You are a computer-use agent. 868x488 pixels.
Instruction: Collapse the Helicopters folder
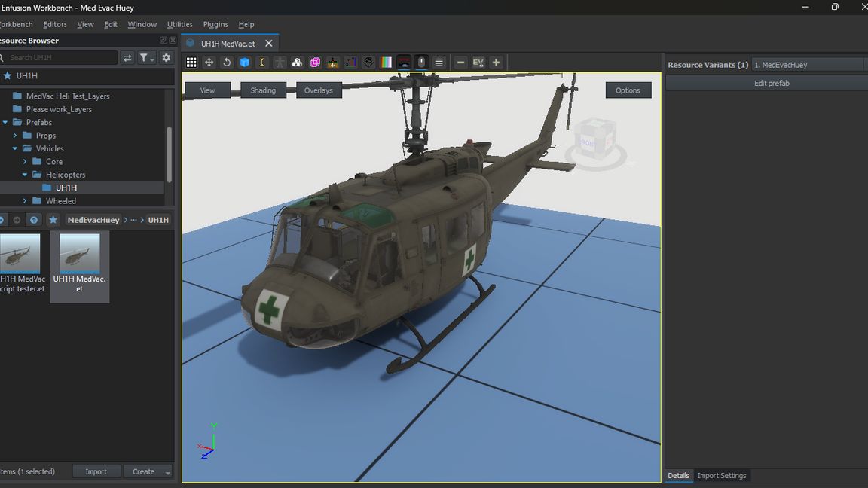(25, 175)
